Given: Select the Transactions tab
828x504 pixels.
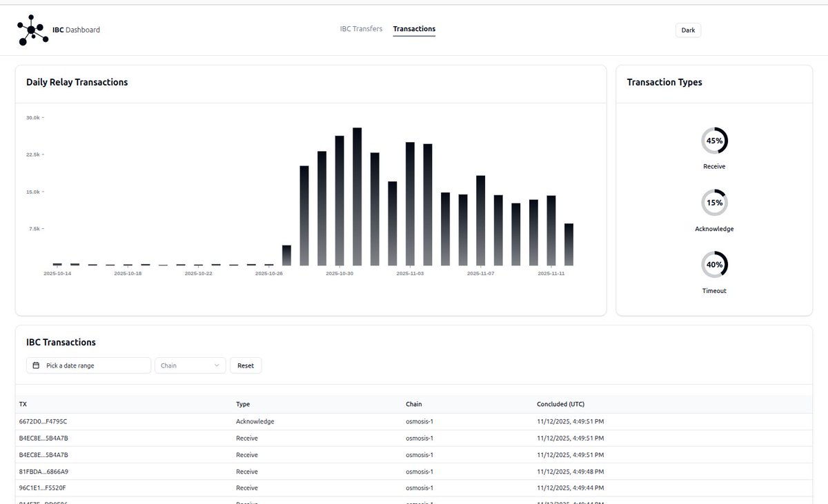Looking at the screenshot, I should [x=414, y=29].
